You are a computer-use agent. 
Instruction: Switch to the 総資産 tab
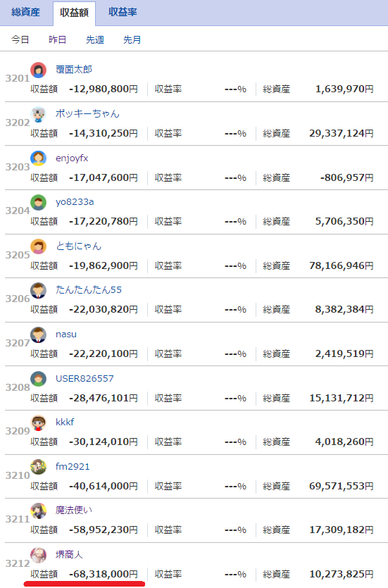[25, 13]
